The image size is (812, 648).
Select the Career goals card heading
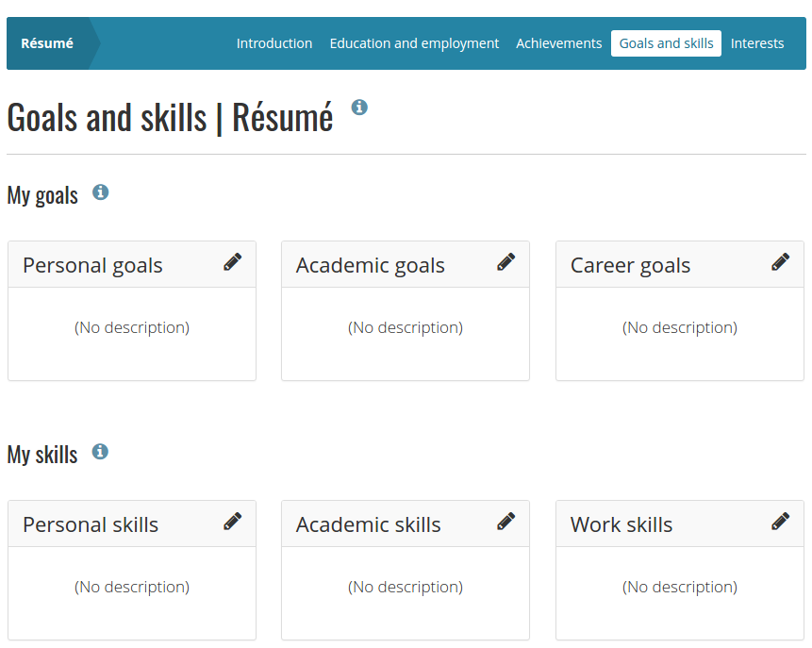coord(630,265)
